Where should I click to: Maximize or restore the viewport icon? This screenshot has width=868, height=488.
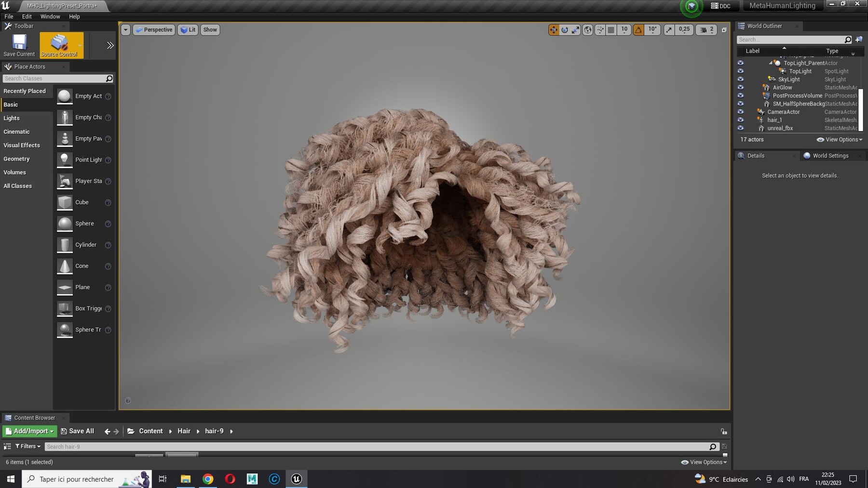pos(724,30)
